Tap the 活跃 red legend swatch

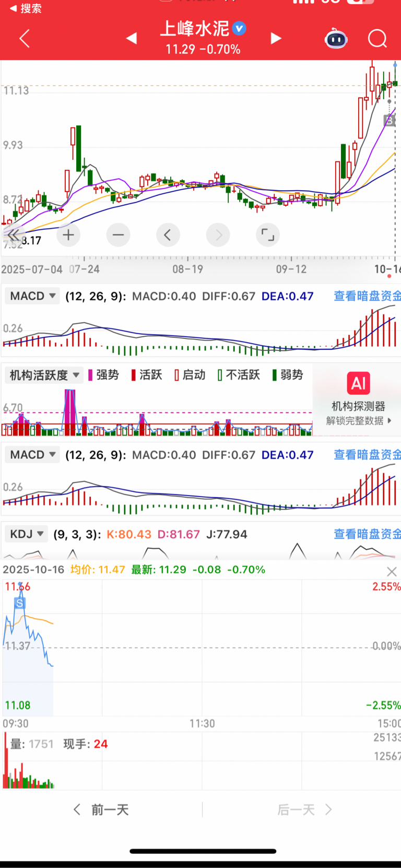coord(134,375)
